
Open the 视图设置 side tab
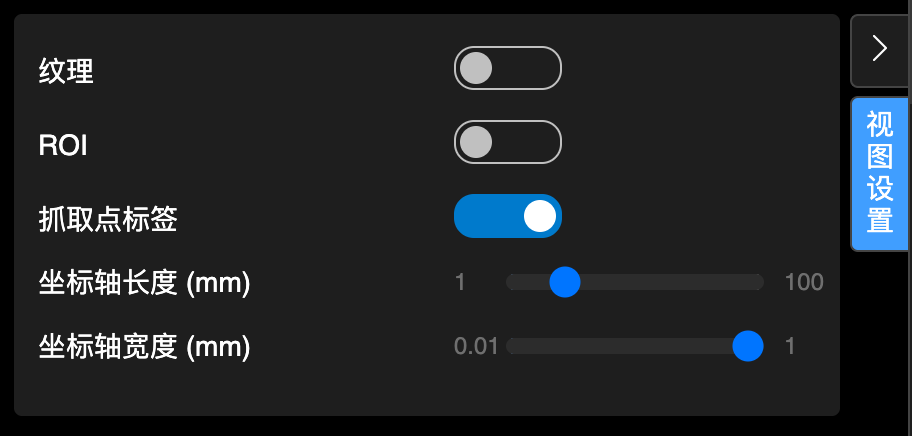click(880, 173)
